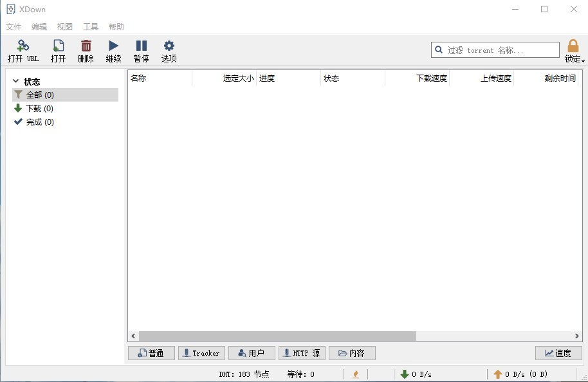Screen dimensions: 588x382
Task: Open the 锁定 dropdown arrow
Action: [x=583, y=60]
